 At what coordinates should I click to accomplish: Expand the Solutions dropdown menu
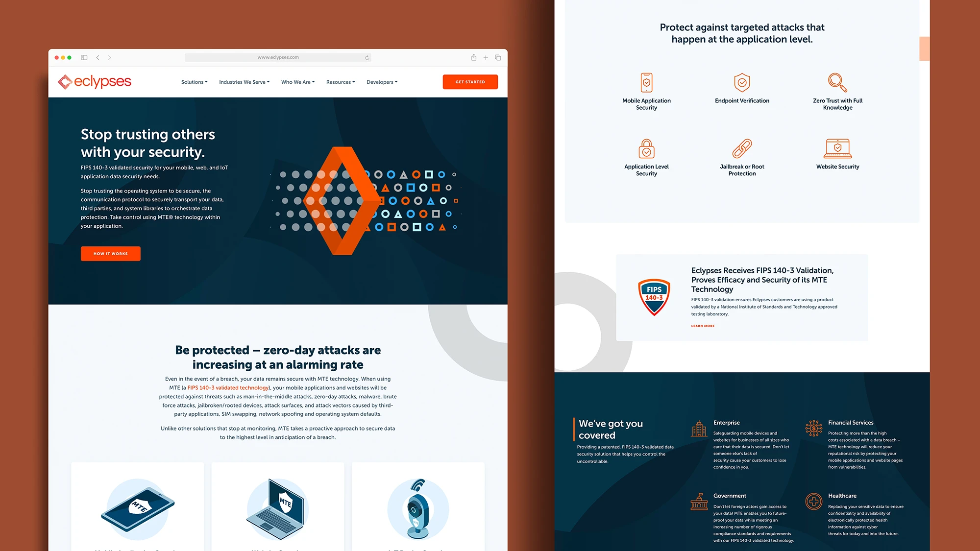point(194,81)
